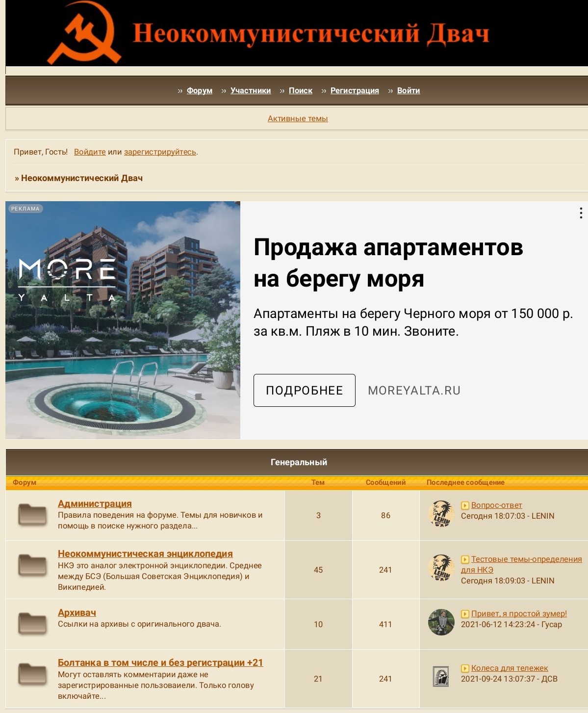Open Болтанка в том числе forum
This screenshot has width=588, height=713.
pos(160,663)
